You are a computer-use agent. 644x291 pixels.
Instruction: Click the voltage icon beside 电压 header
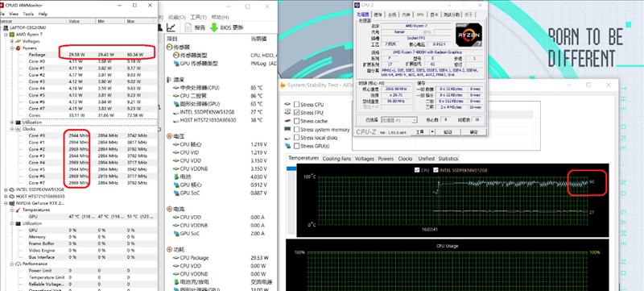coord(170,136)
